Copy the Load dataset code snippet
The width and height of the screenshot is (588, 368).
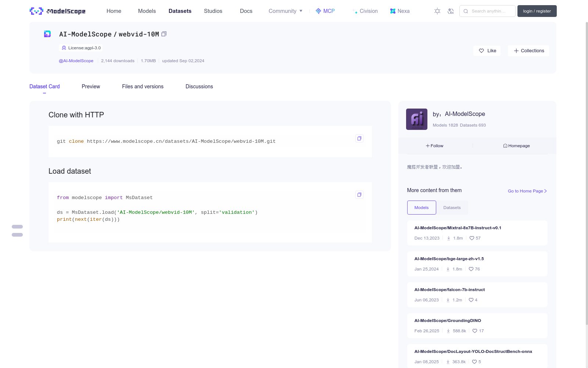[359, 195]
